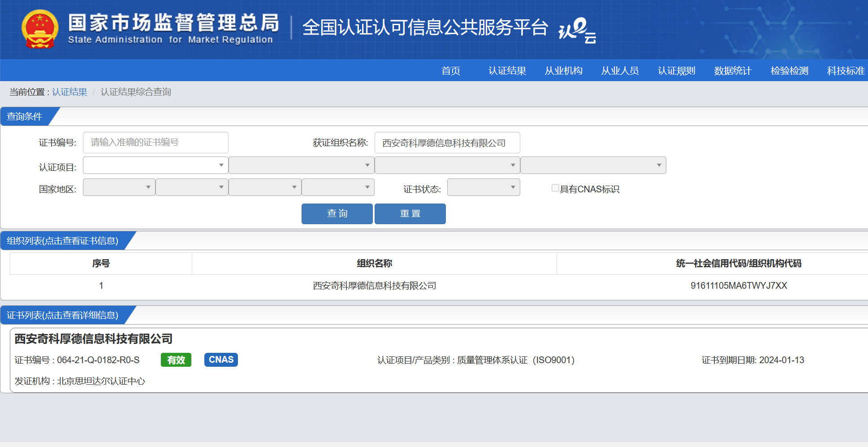Open the second 国家地区 dropdown
The image size is (868, 447).
(x=192, y=187)
